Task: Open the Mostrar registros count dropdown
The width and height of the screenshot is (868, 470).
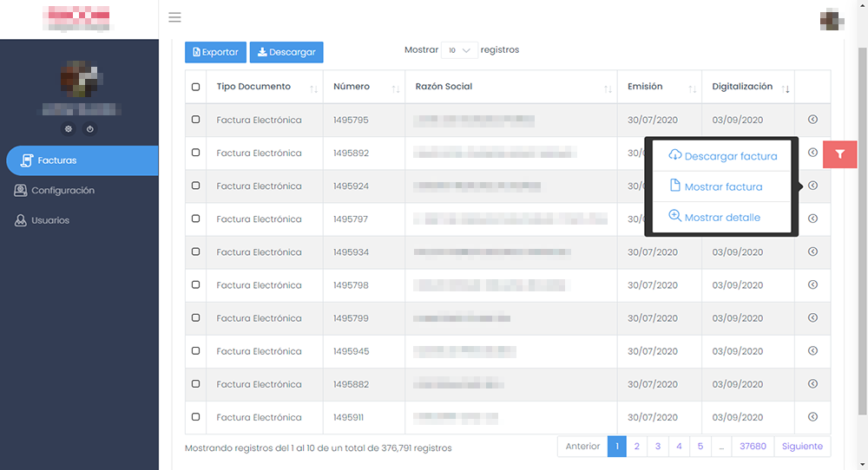Action: 459,50
